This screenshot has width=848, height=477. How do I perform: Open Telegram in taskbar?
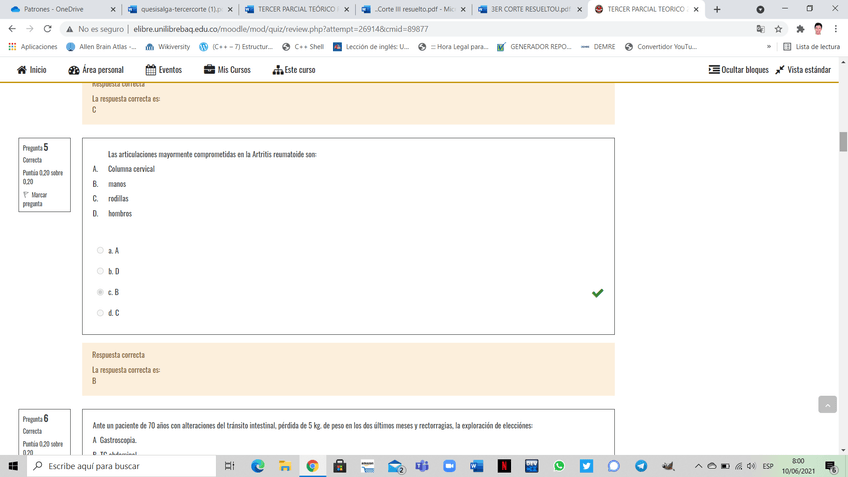pos(641,466)
